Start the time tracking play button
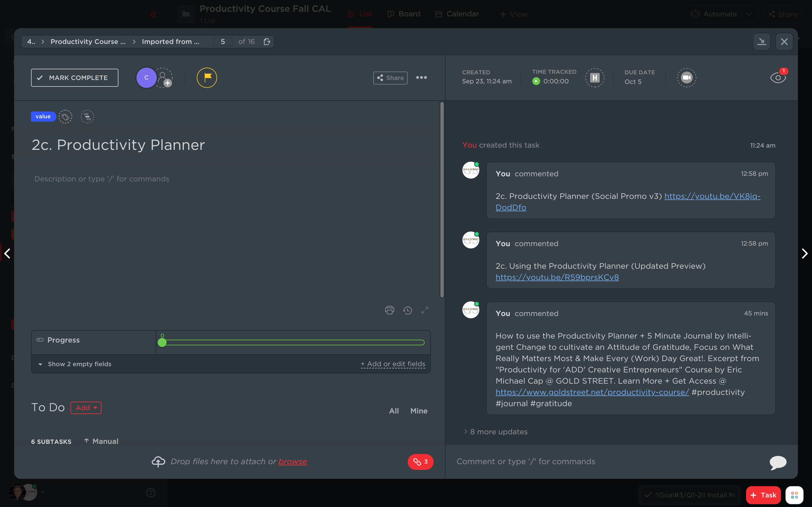Image resolution: width=812 pixels, height=507 pixels. [x=536, y=81]
